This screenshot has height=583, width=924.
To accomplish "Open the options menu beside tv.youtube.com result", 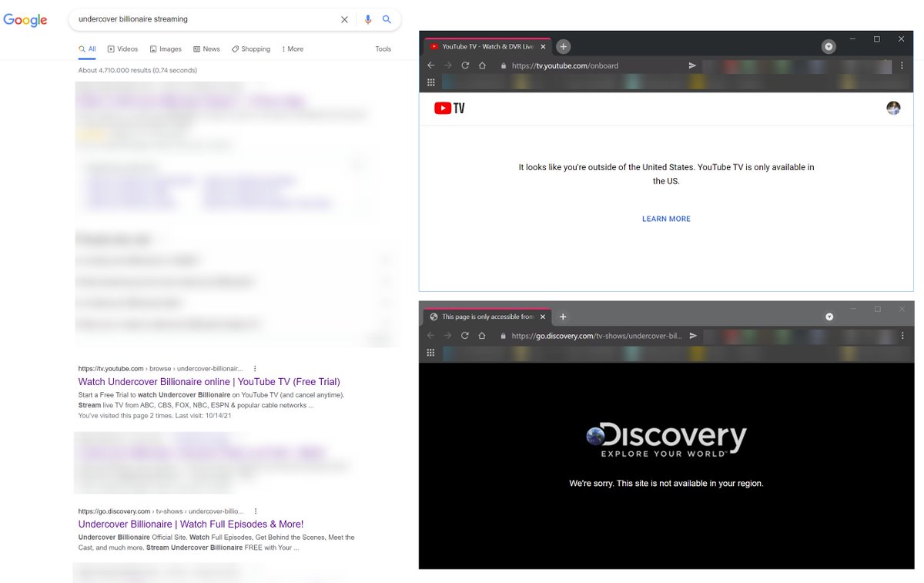I will tap(255, 369).
